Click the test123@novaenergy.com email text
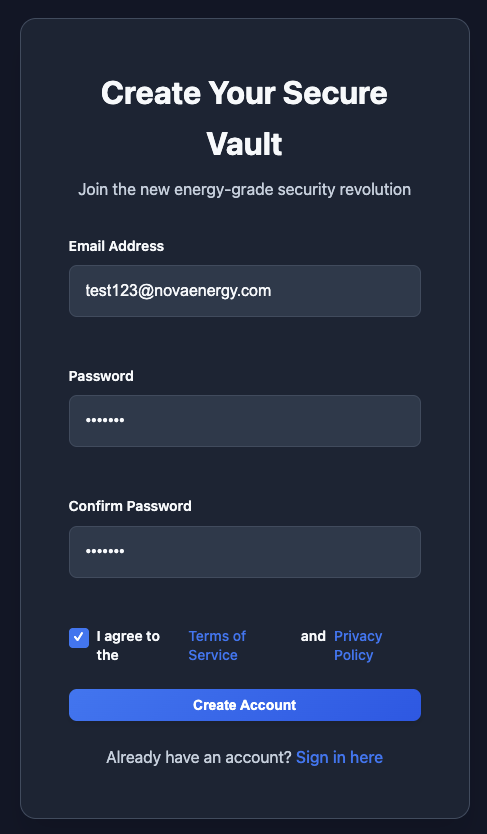This screenshot has height=834, width=487. [x=179, y=291]
